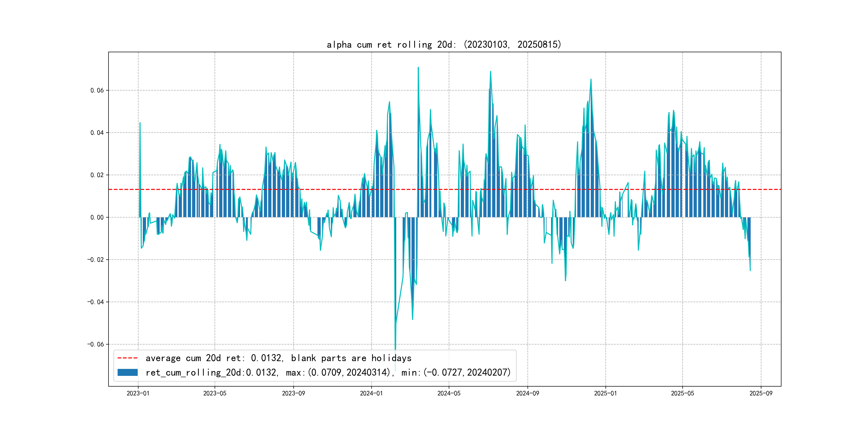Click the 2024-05 x-axis tick label
This screenshot has height=434, width=868.
coord(449,393)
